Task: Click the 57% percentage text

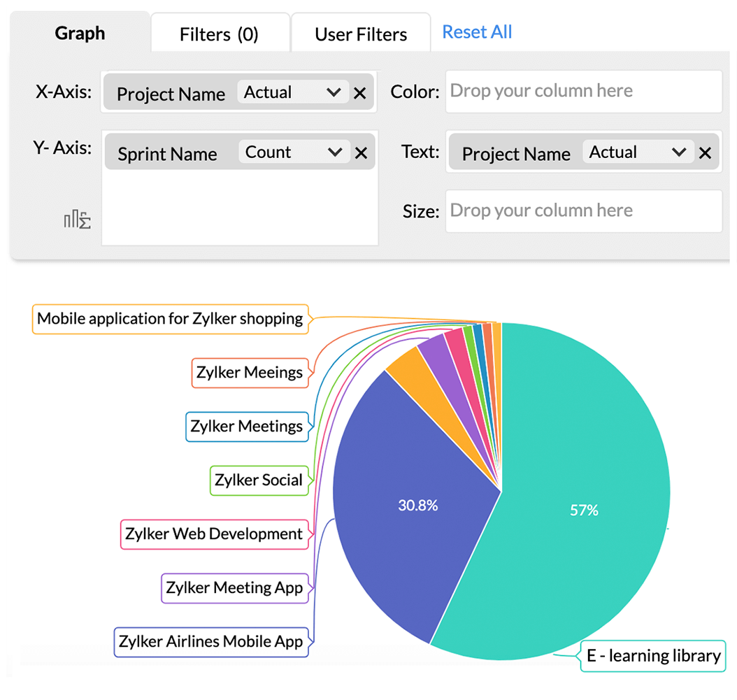Action: point(585,510)
